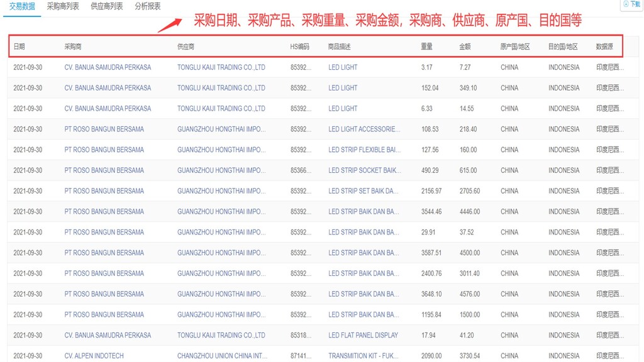Click the TRANSMITION KIT - FUK... product link
Viewport: 644px width, 362px height.
click(364, 356)
